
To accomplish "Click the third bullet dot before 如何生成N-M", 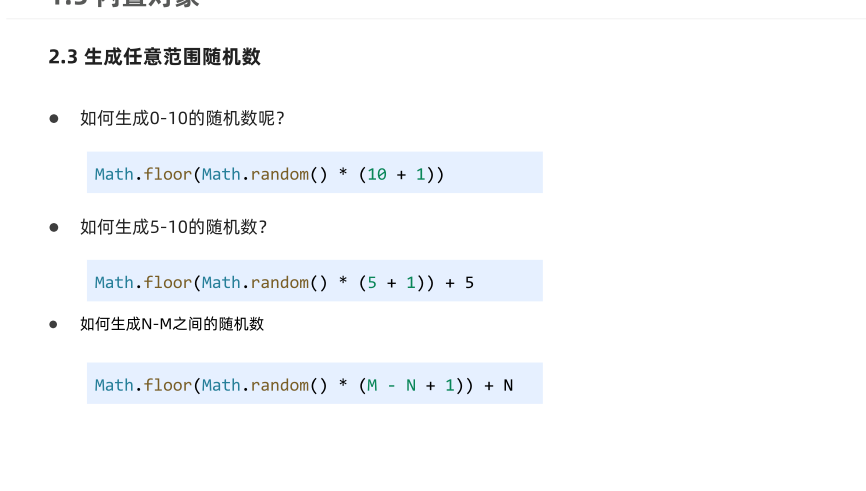I will tap(53, 324).
